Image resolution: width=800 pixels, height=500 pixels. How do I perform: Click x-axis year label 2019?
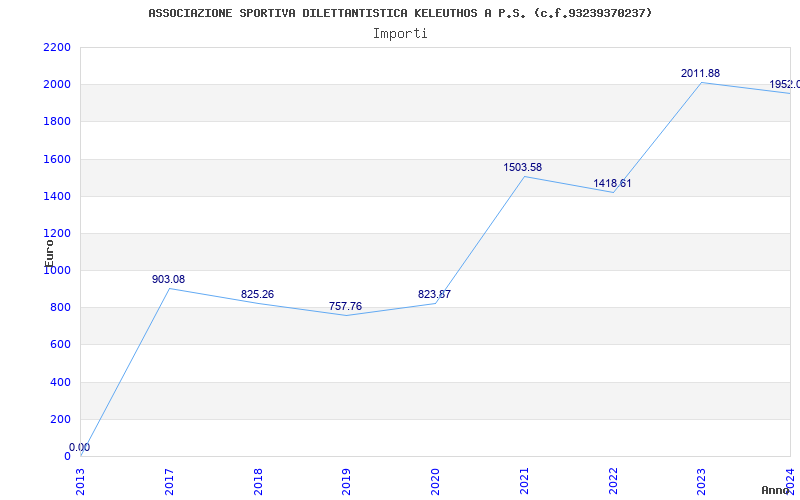[346, 481]
